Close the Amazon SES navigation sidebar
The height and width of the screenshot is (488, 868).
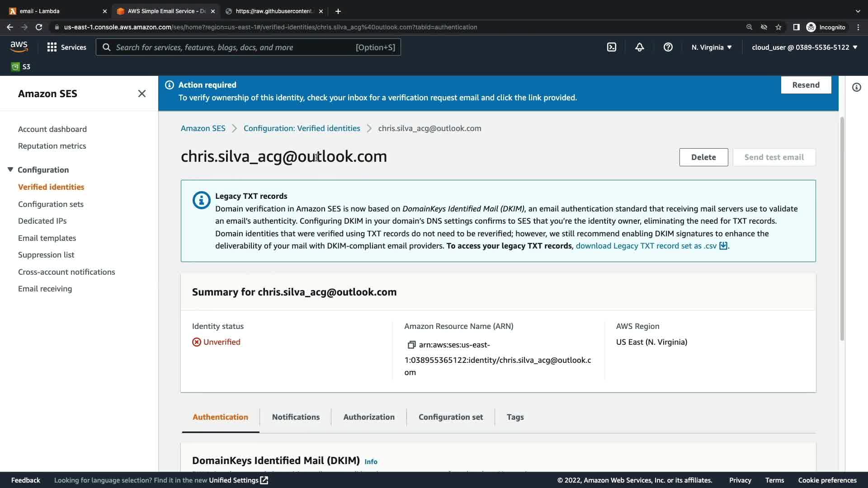click(142, 94)
